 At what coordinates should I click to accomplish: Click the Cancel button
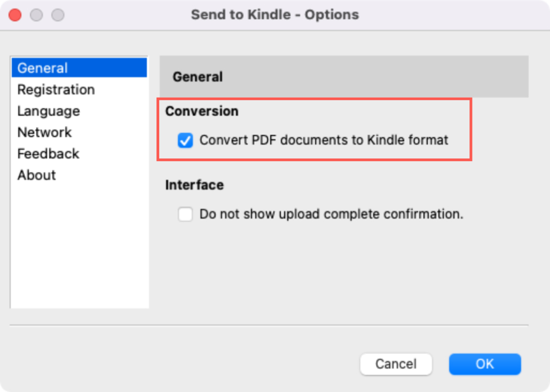tap(396, 364)
